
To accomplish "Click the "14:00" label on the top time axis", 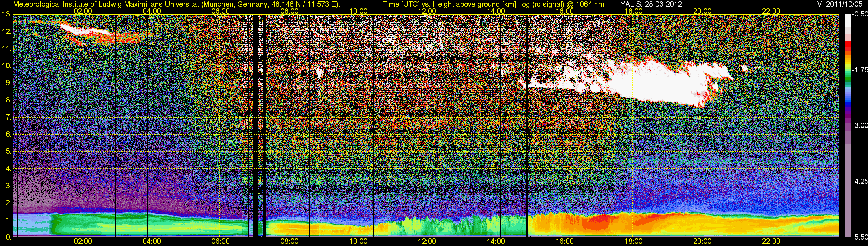I will [496, 12].
